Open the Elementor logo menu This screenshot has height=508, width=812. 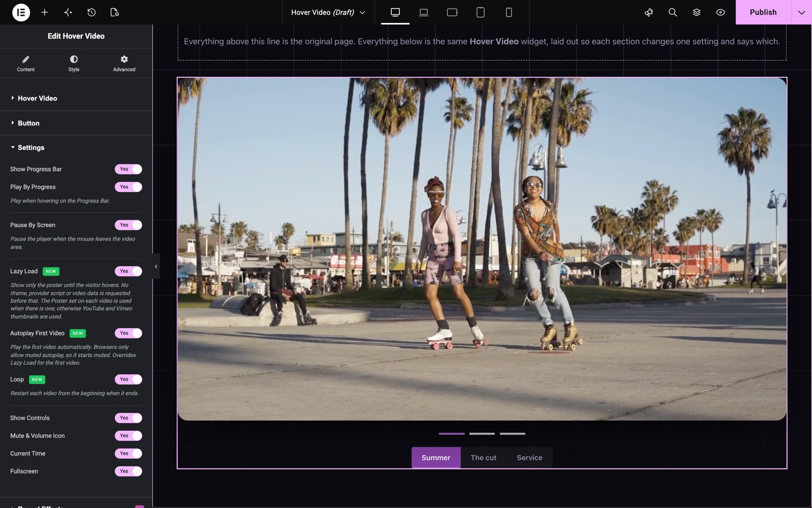[x=21, y=12]
